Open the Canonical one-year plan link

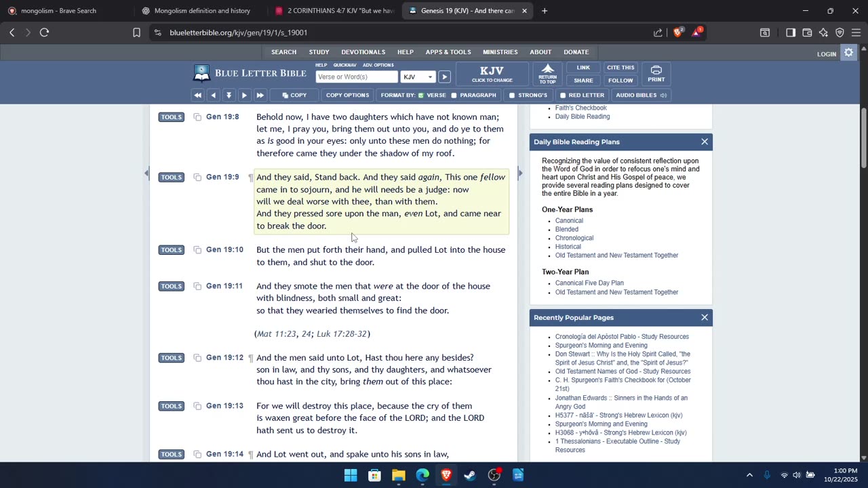[569, 221]
